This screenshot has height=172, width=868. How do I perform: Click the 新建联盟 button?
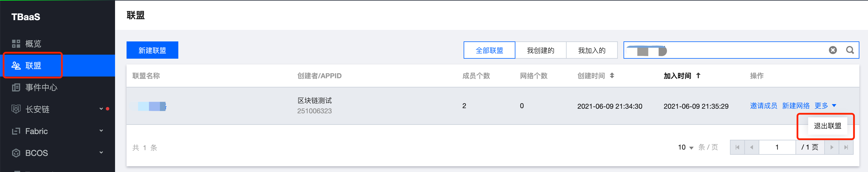click(152, 50)
